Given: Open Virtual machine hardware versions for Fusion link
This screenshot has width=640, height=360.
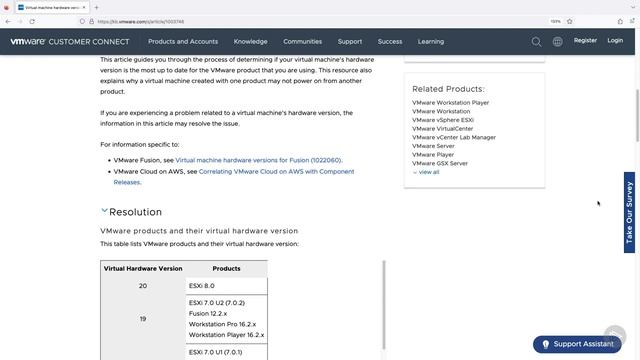Looking at the screenshot, I should (258, 160).
